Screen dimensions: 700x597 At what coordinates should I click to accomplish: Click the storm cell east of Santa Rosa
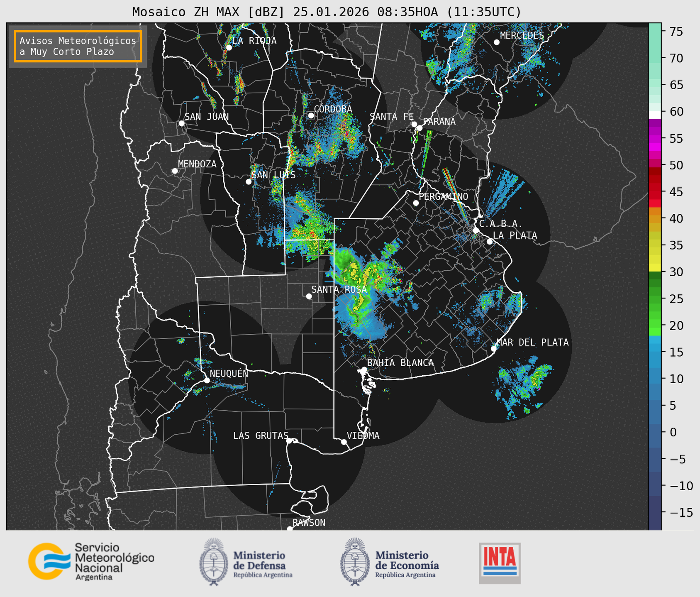coord(361,291)
